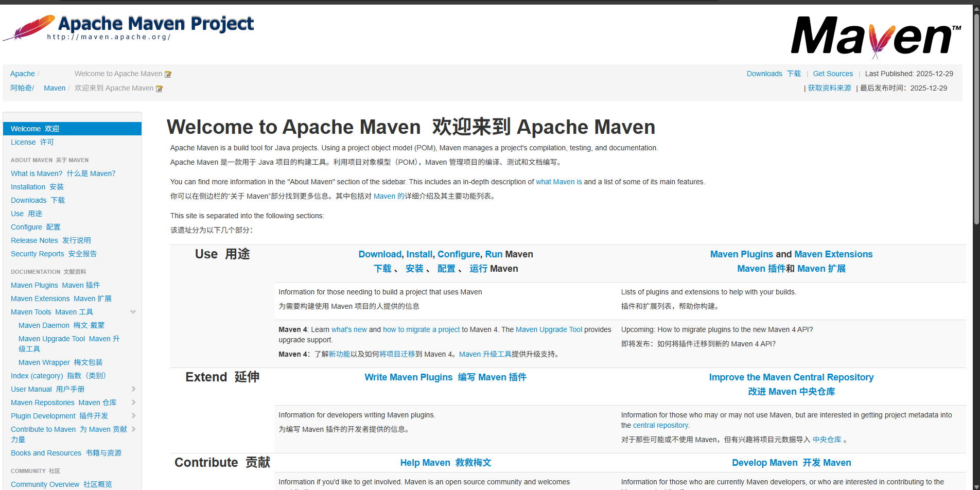Open Plugin Development in the sidebar
The height and width of the screenshot is (490, 980).
59,416
